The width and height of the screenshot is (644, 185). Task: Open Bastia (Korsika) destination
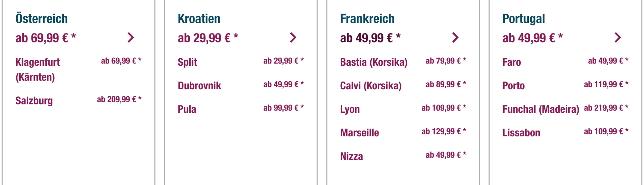point(374,62)
